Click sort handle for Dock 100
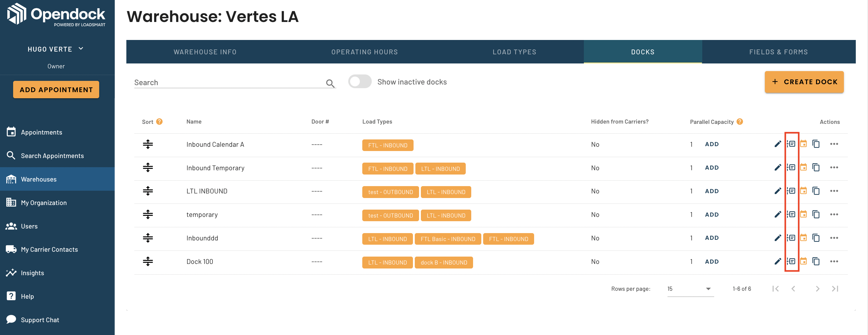The height and width of the screenshot is (335, 868). tap(148, 261)
